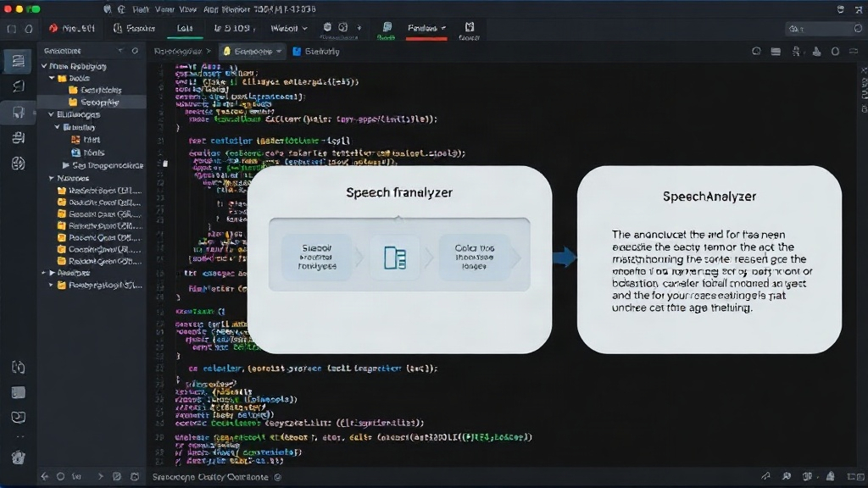Click the chat bubble icon in lower left sidebar
The image size is (868, 488).
[x=18, y=417]
